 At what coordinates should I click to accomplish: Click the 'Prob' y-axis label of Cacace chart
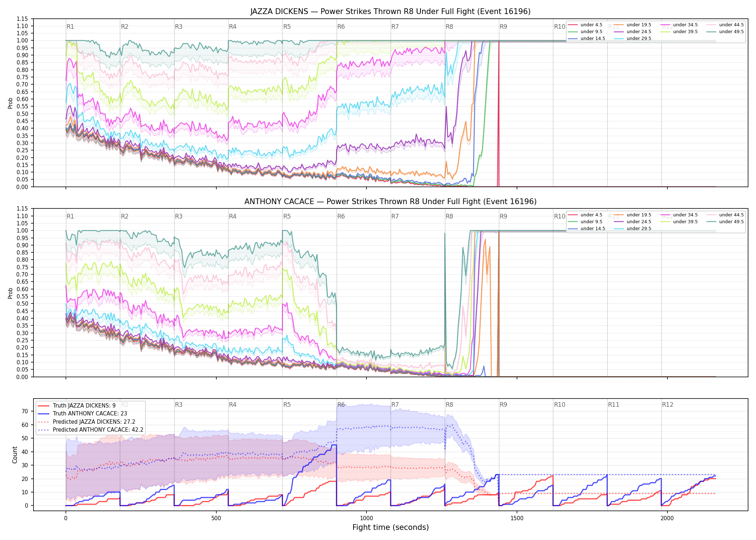(10, 293)
